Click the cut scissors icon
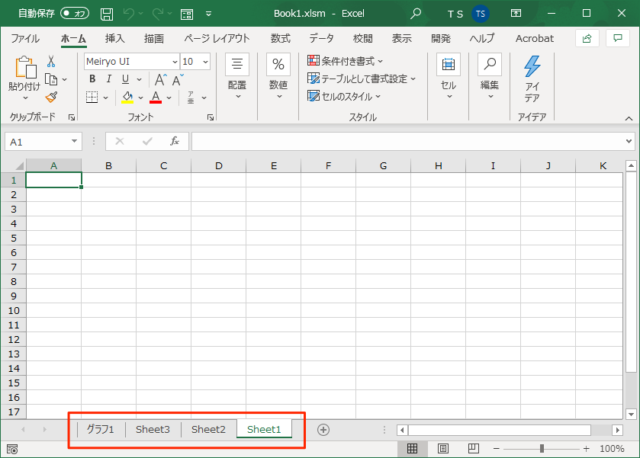 point(51,61)
